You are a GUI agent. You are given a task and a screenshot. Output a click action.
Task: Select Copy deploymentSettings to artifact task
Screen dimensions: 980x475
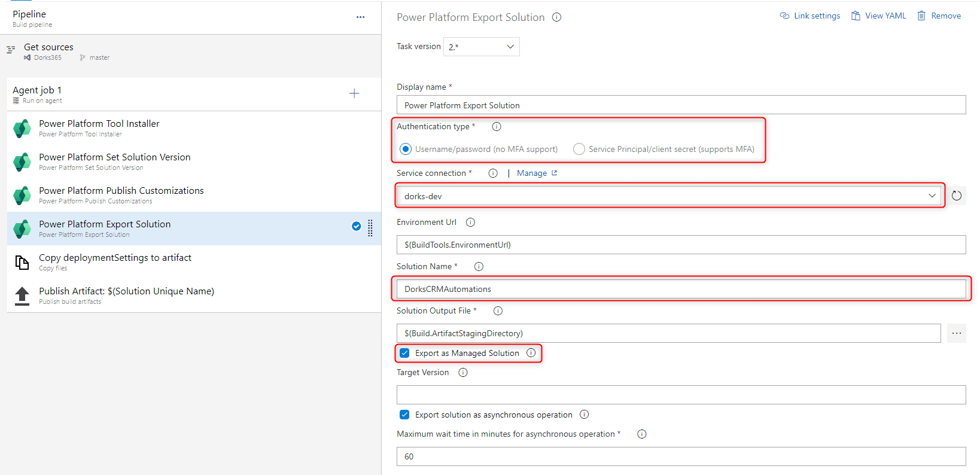click(x=194, y=262)
